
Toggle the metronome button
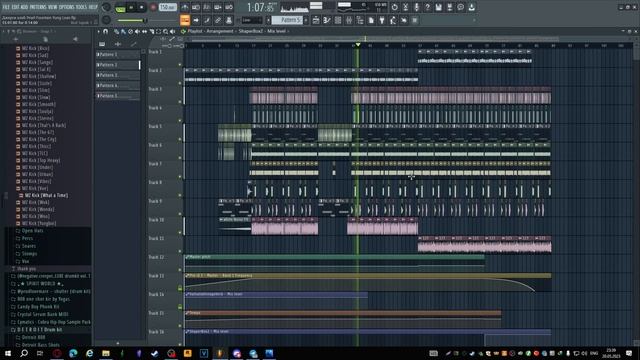click(185, 7)
